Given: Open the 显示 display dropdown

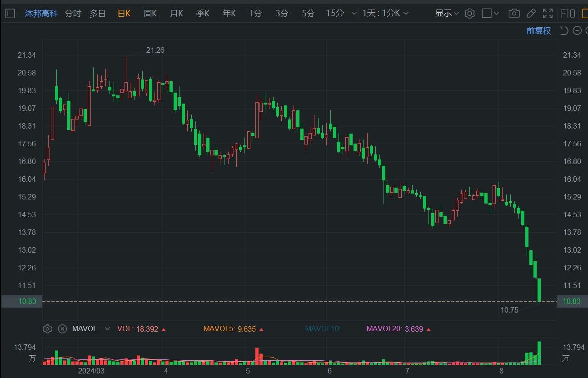Looking at the screenshot, I should pos(447,14).
